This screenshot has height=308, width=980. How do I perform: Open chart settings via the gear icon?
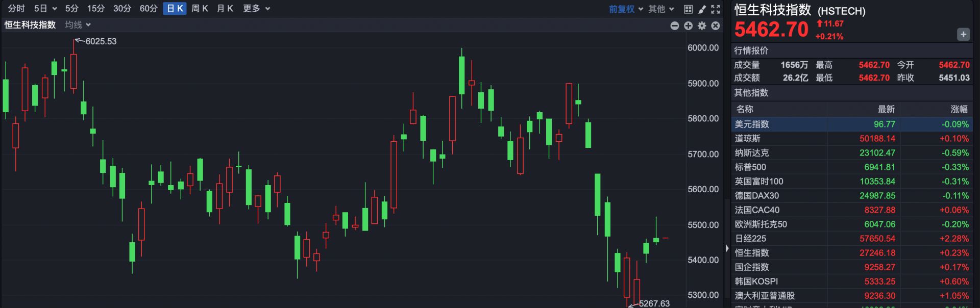point(701,25)
